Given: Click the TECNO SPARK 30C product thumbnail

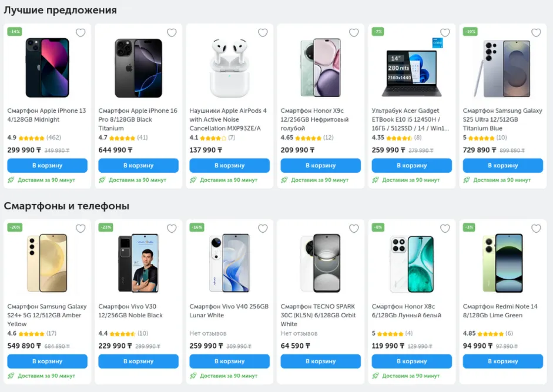Looking at the screenshot, I should [320, 263].
